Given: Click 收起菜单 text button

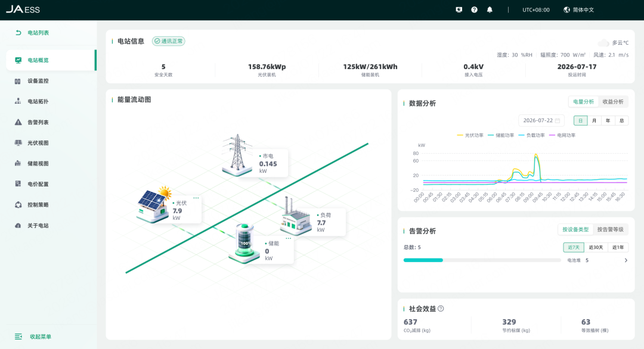Looking at the screenshot, I should point(41,336).
